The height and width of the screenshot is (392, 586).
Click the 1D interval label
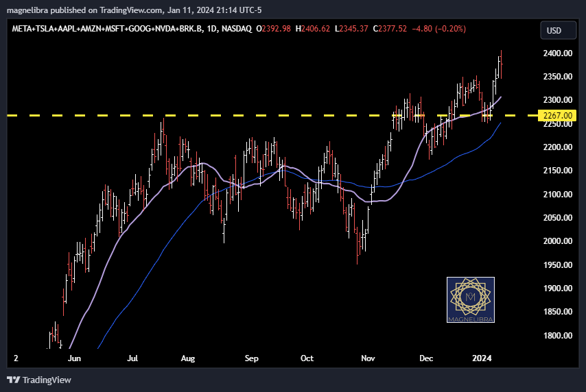[x=211, y=29]
